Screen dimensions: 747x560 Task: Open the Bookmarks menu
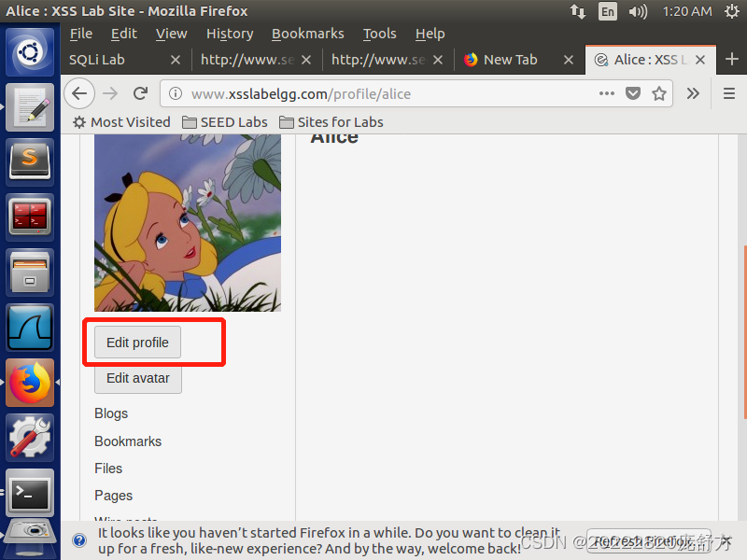pyautogui.click(x=308, y=34)
